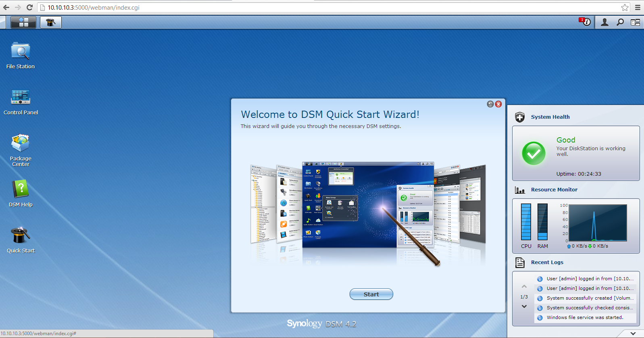This screenshot has height=338, width=644.
Task: Select Quick Start taskbar item
Action: pyautogui.click(x=50, y=22)
